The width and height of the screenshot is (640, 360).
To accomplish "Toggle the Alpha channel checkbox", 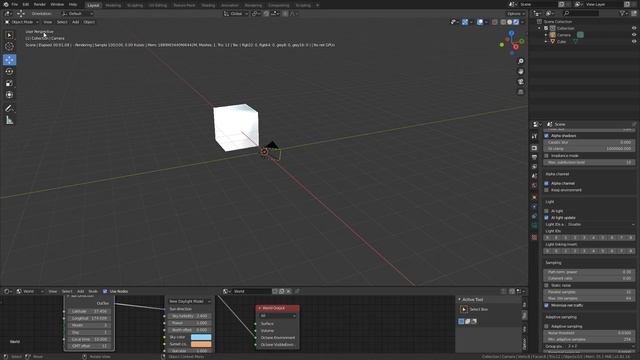I will click(x=547, y=183).
